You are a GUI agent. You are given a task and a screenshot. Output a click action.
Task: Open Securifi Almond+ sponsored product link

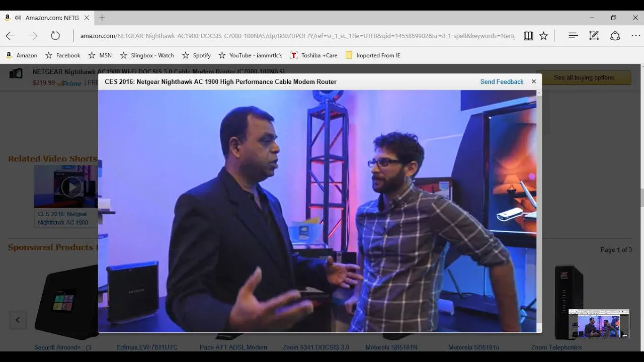63,347
